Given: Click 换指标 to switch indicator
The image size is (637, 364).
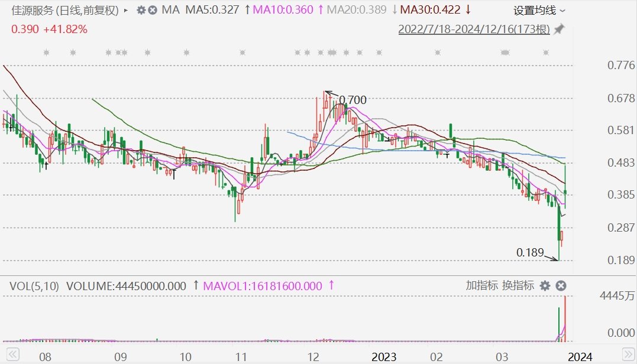Looking at the screenshot, I should [518, 285].
